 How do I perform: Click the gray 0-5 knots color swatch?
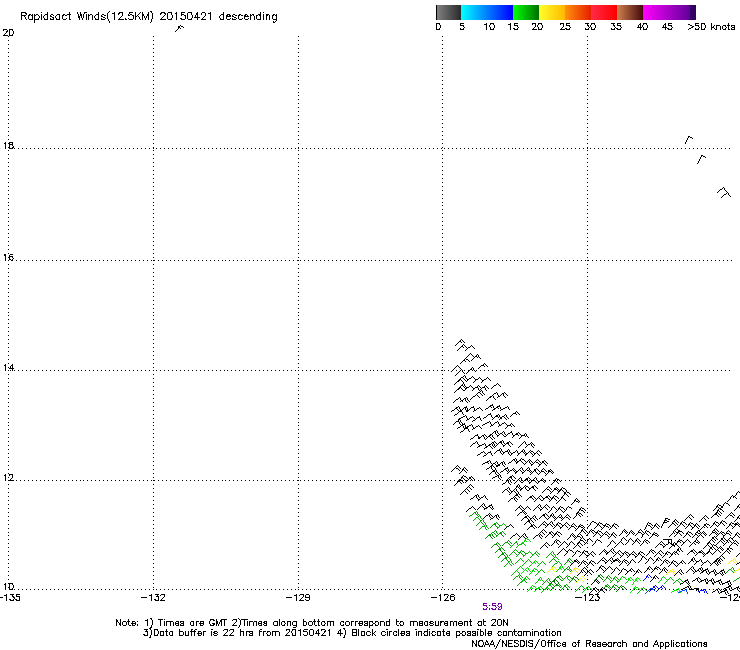(448, 12)
